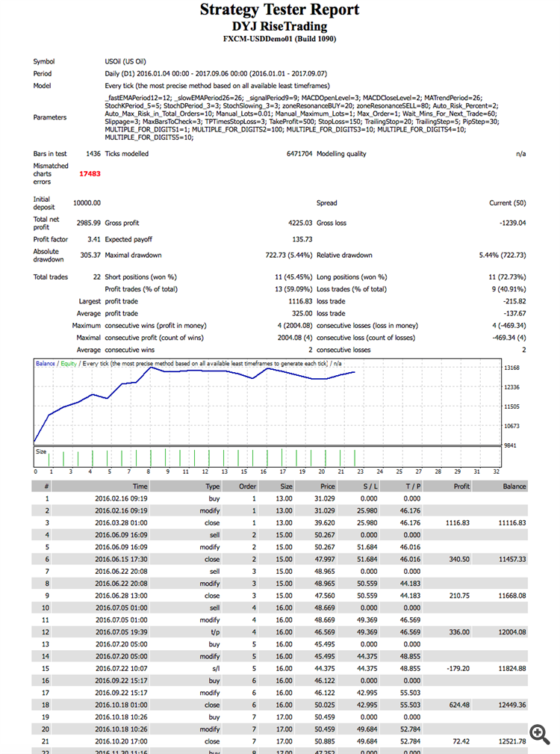This screenshot has height=754, width=560.
Task: Click time '2016.03.28 01:00' in row 3
Action: pos(121,522)
